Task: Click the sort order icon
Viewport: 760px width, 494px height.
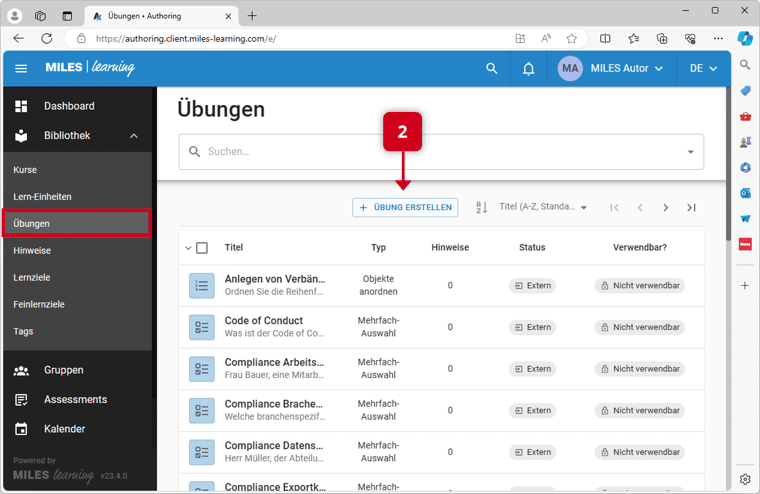Action: tap(482, 207)
